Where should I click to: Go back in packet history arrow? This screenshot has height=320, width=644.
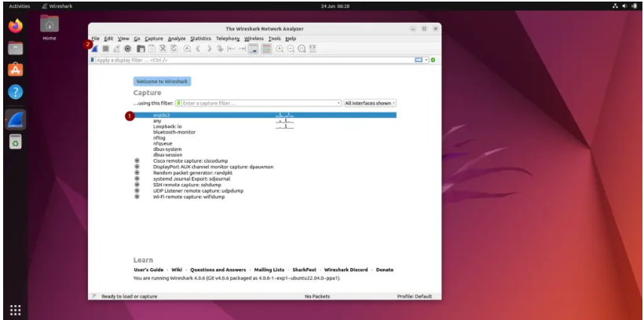(x=198, y=49)
